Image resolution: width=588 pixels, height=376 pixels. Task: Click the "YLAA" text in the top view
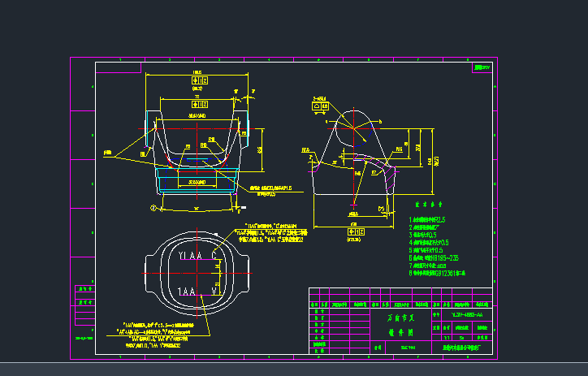tap(189, 256)
